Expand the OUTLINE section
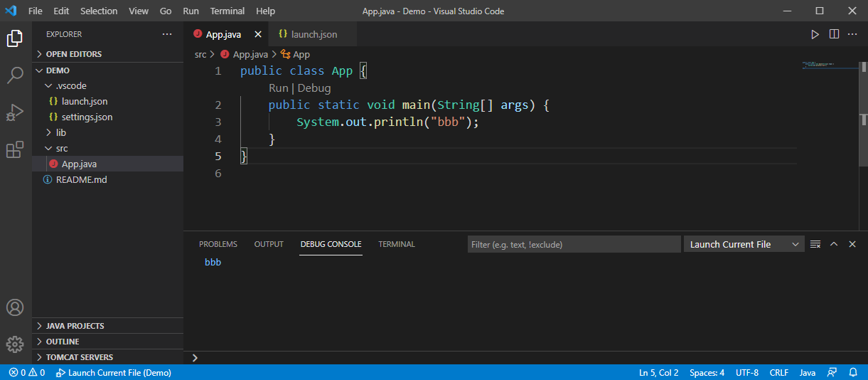 107,342
